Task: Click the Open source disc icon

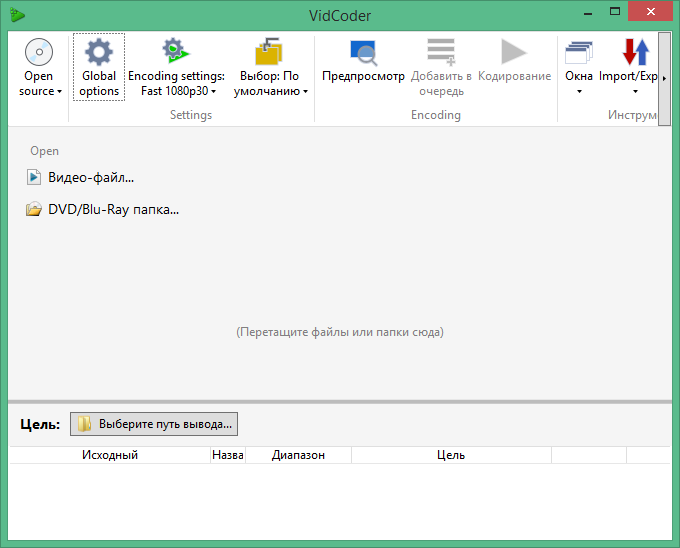Action: click(39, 52)
